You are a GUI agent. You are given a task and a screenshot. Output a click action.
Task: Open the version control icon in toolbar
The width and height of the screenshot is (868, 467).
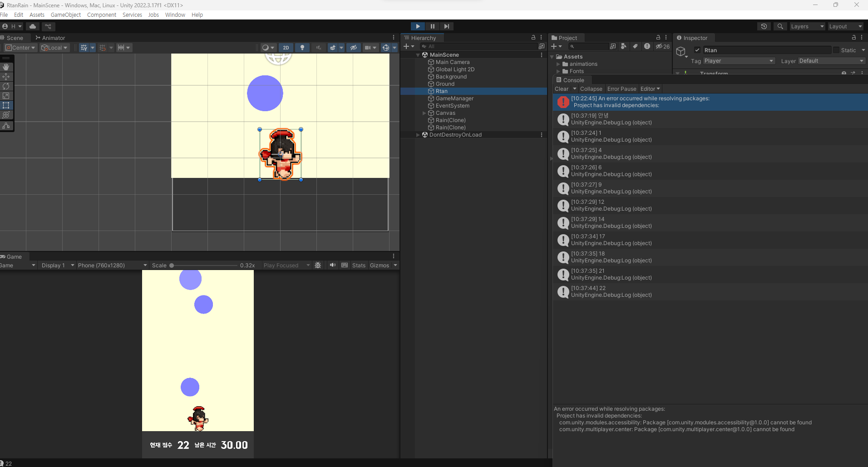(x=48, y=26)
